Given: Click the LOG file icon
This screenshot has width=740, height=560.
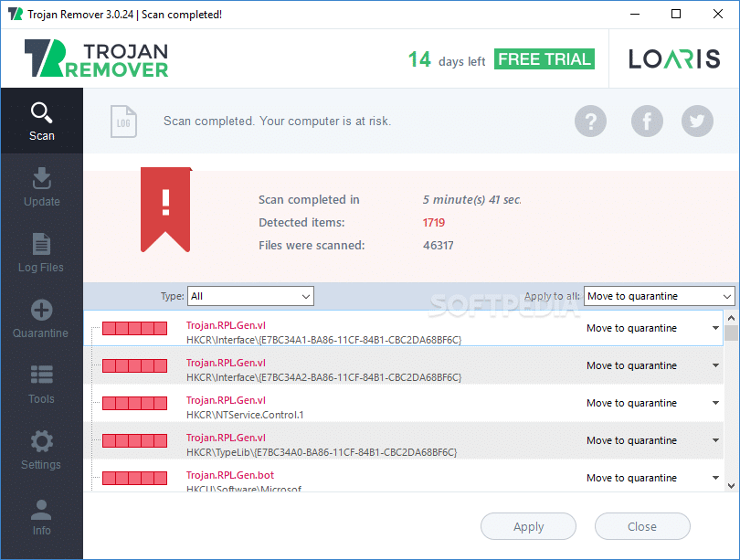Looking at the screenshot, I should coord(123,122).
